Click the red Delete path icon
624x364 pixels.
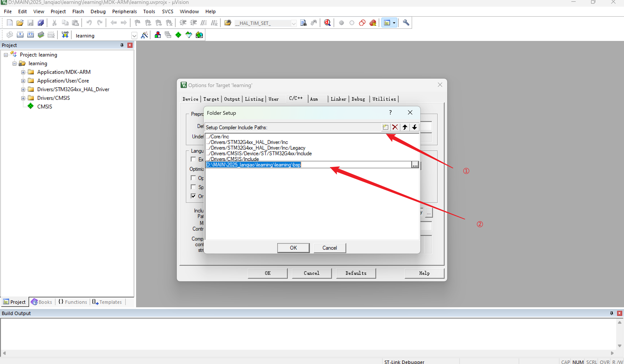click(x=395, y=127)
